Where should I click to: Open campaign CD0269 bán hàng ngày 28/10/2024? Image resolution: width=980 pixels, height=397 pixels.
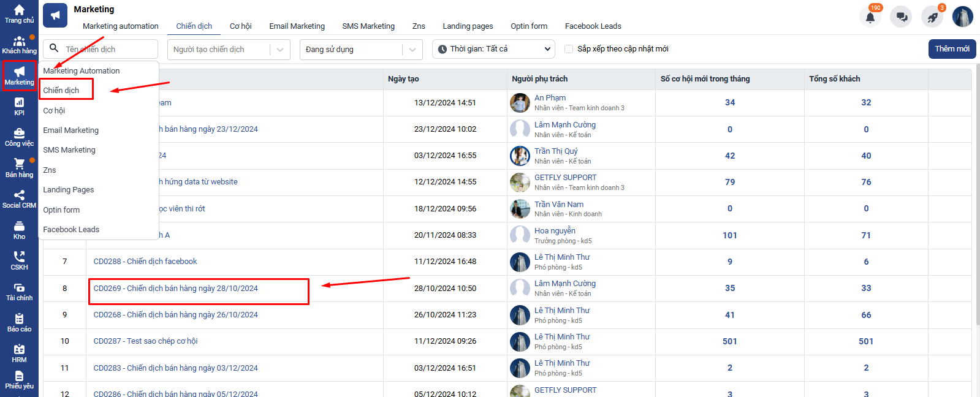175,289
